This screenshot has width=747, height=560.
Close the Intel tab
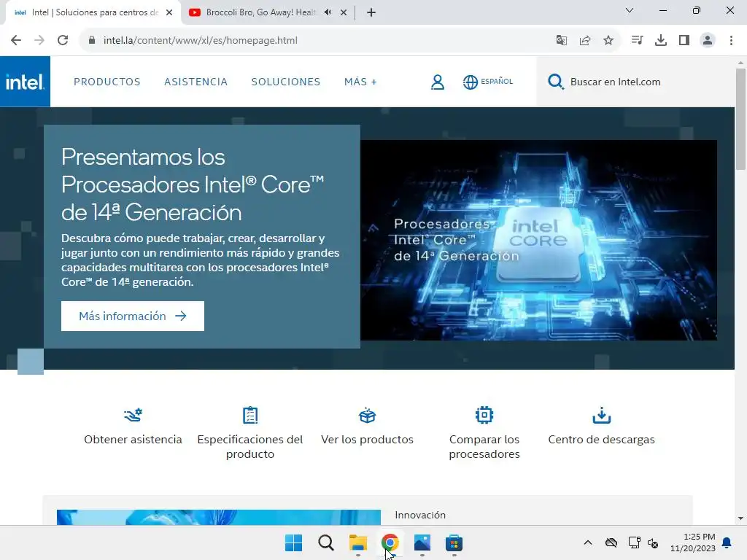click(169, 12)
